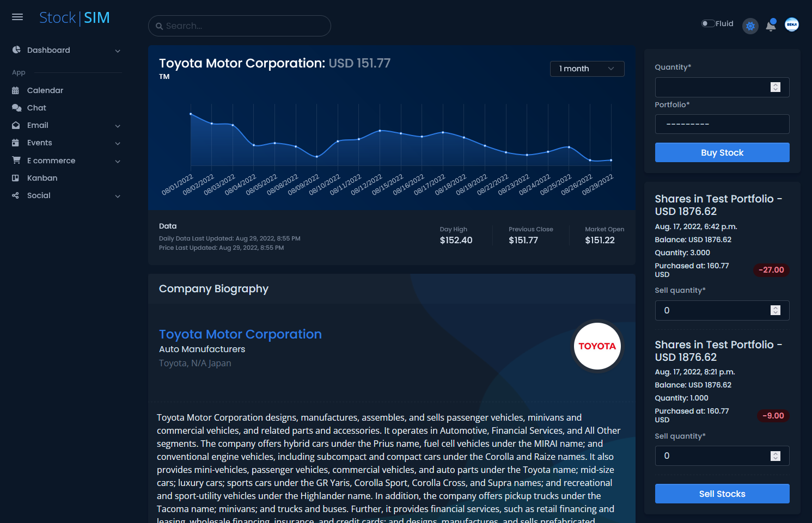The width and height of the screenshot is (812, 523).
Task: Click the E commerce cart icon
Action: tap(16, 160)
